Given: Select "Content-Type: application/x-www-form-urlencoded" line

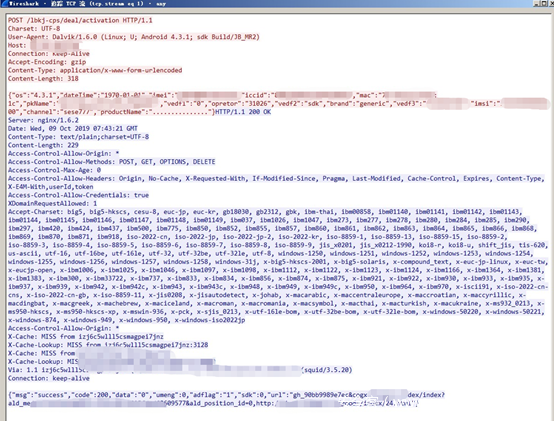Looking at the screenshot, I should 95,70.
